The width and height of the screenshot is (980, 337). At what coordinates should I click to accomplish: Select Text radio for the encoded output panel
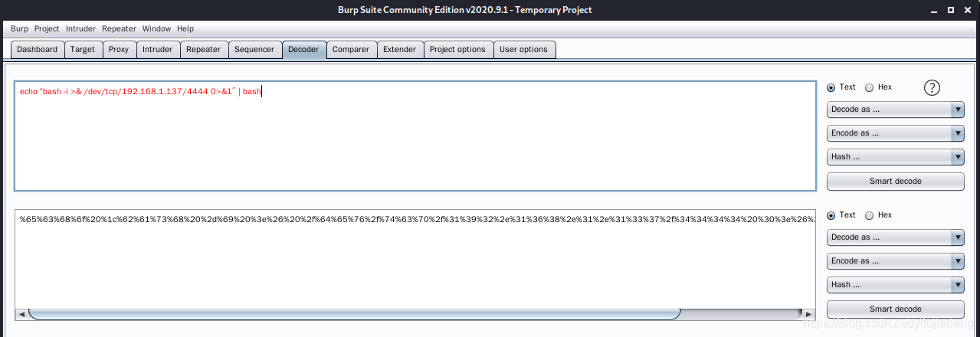coord(831,215)
